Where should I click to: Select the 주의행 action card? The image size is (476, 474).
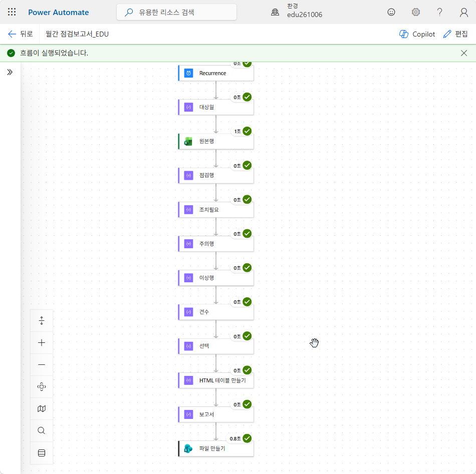coord(216,244)
